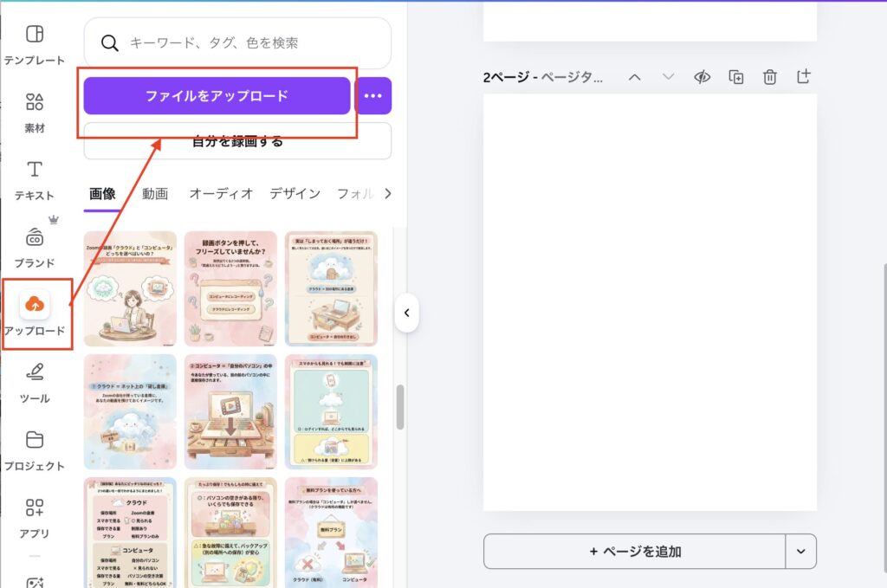
Task: Click the ファイルをアップロード button
Action: click(217, 95)
